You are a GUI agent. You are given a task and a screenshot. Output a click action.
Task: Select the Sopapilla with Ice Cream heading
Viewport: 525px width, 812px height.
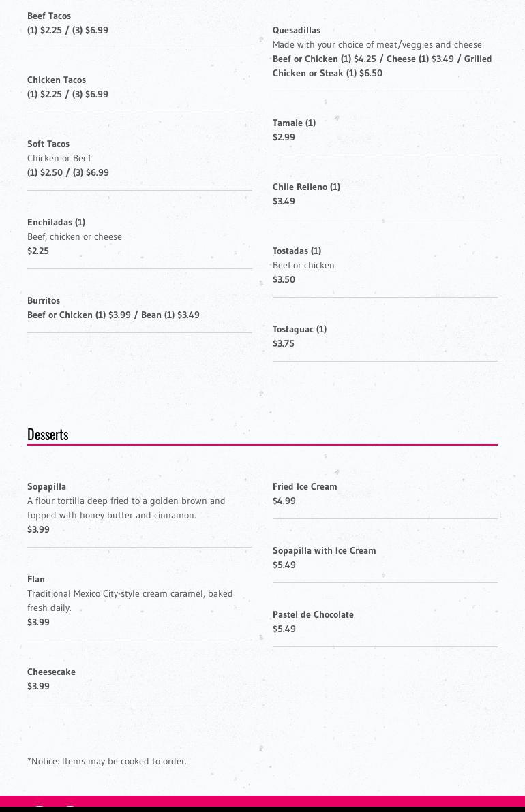(324, 550)
